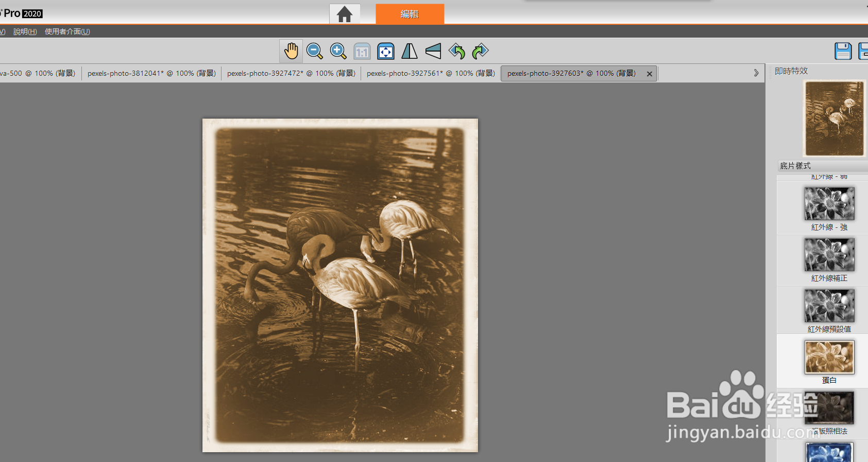Zoom out with the minus magnifier
This screenshot has height=462, width=868.
(x=314, y=51)
